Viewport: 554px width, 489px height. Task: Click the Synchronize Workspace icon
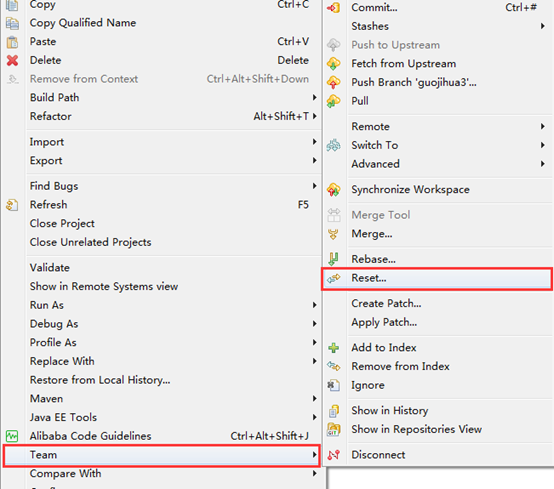tap(334, 190)
